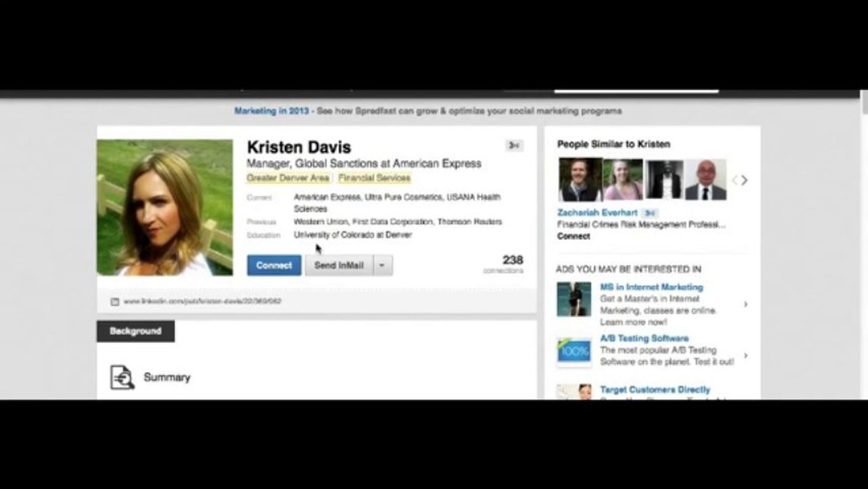Open the A/B Testing Software ad
868x489 pixels.
(x=644, y=338)
